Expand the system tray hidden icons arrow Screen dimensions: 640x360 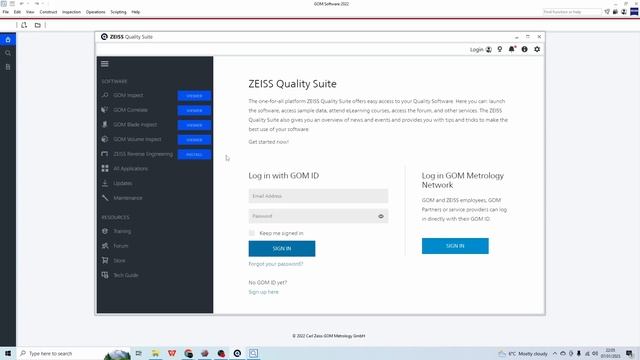(x=555, y=353)
